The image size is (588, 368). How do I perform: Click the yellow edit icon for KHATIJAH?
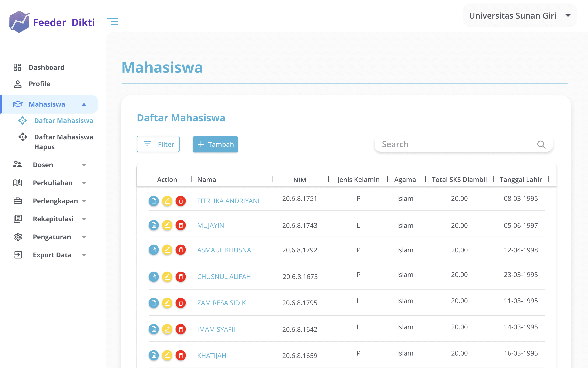[167, 356]
